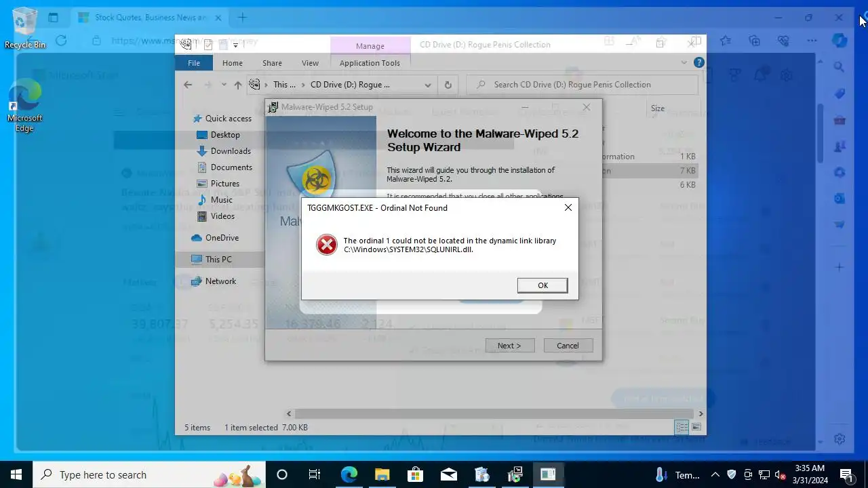
Task: Click Explorer Back navigation arrow
Action: coord(188,85)
